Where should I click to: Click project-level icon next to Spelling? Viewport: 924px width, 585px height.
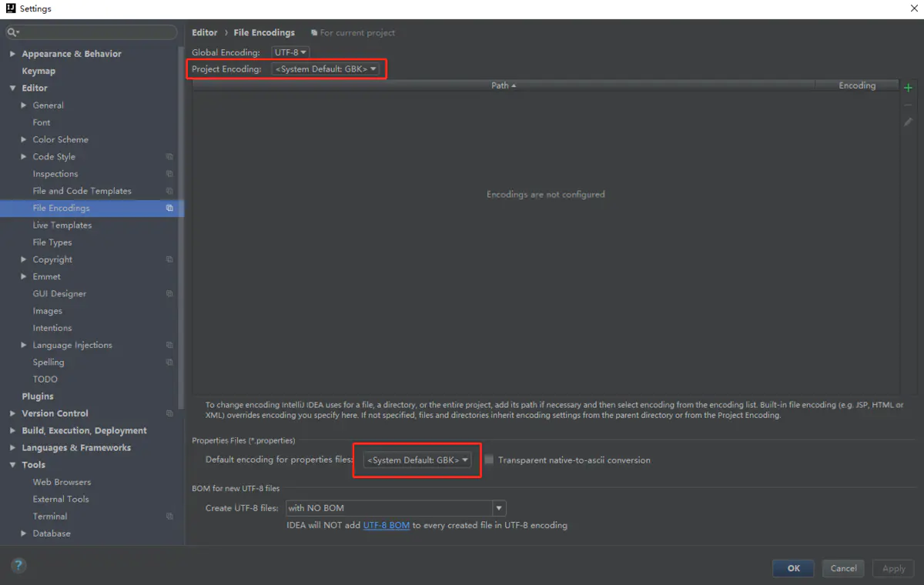click(169, 363)
